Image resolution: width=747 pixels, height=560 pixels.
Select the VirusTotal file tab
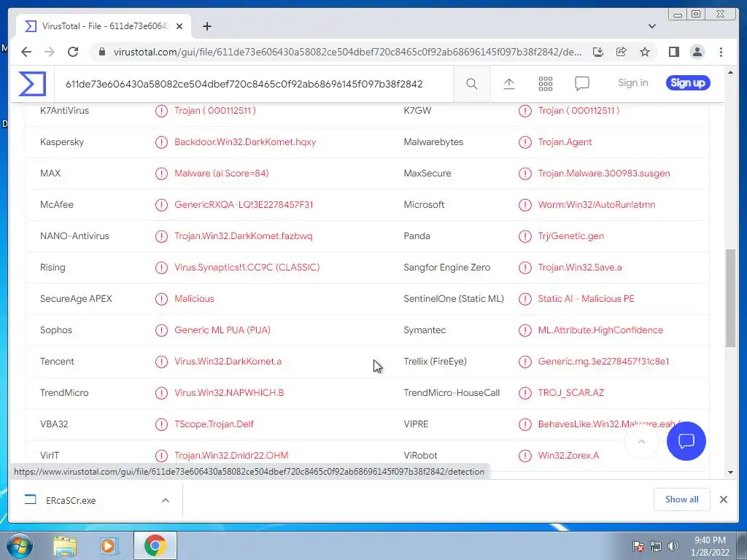click(104, 26)
